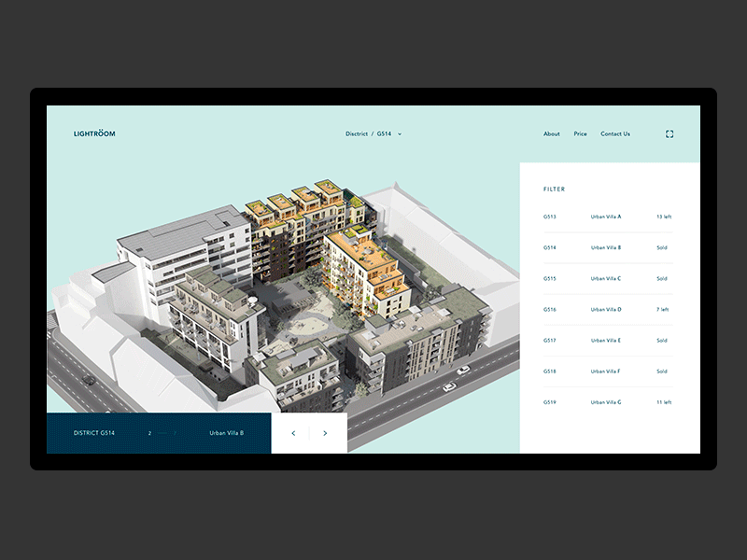
Task: Click the LIGHTRÖOM logo
Action: (x=94, y=133)
